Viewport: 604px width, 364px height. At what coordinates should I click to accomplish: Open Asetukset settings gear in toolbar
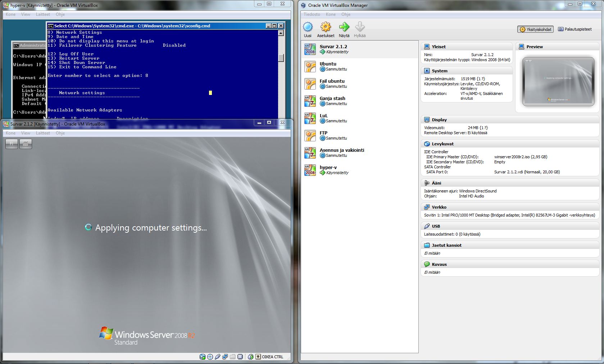point(326,27)
